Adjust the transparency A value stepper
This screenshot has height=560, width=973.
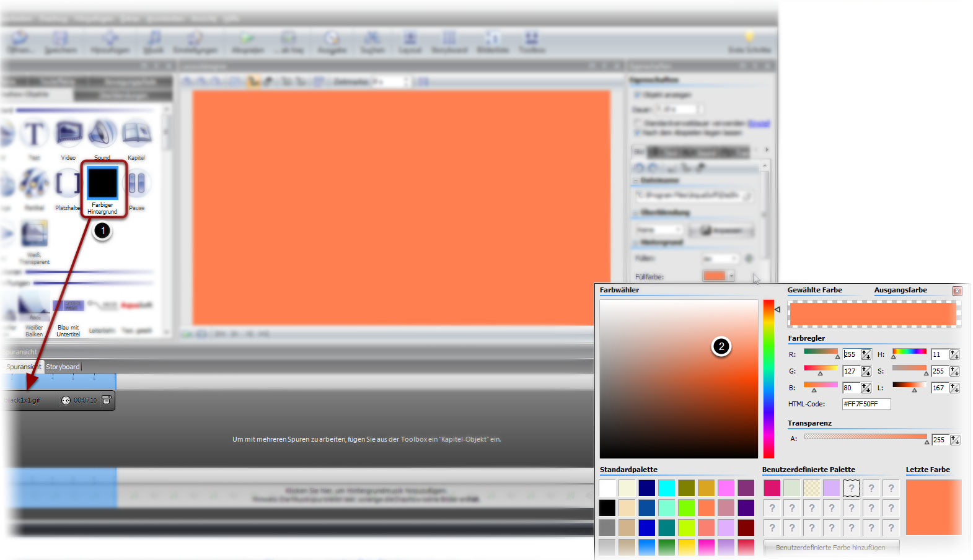[x=955, y=440]
